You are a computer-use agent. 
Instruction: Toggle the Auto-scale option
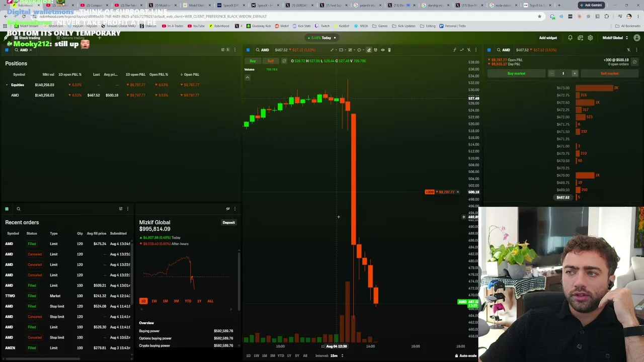465,356
